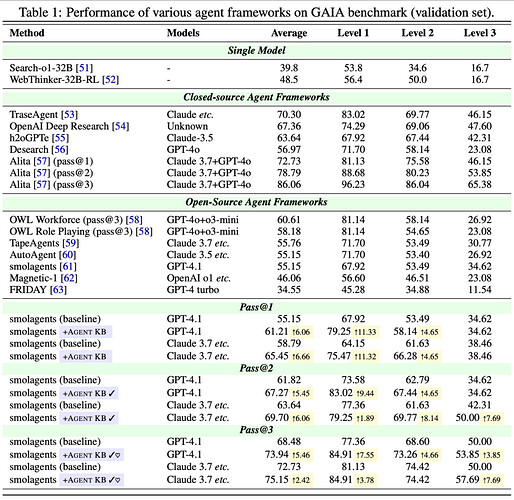Select the 11.54 Level 3 score for FRIDAY
The image size is (514, 500).
(x=480, y=290)
